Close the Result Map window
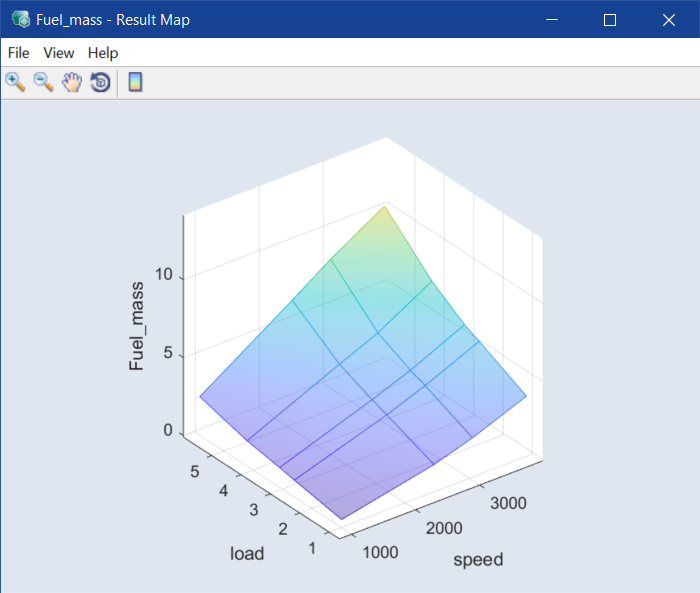This screenshot has height=593, width=700. point(668,19)
